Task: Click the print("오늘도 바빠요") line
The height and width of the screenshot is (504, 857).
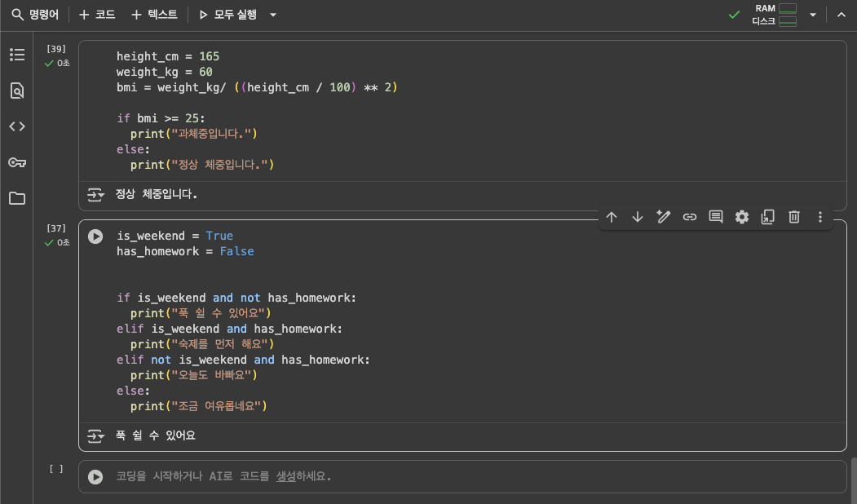Action: pos(193,375)
